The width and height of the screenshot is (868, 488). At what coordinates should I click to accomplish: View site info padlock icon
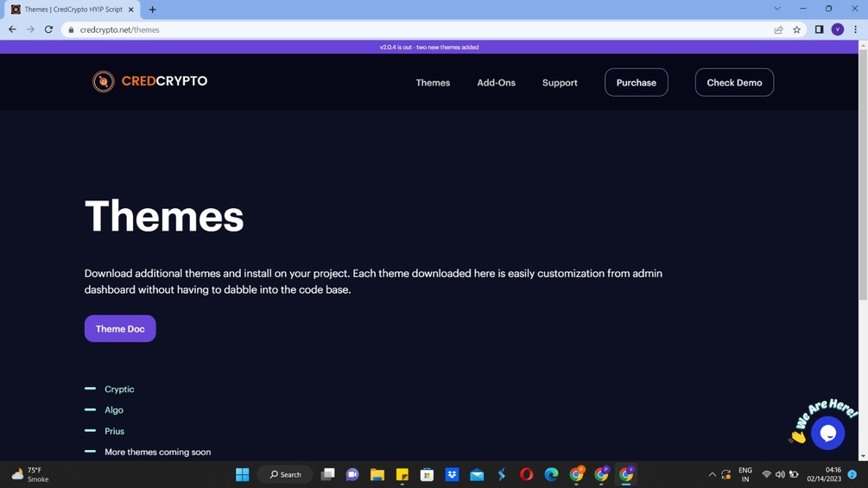(71, 30)
